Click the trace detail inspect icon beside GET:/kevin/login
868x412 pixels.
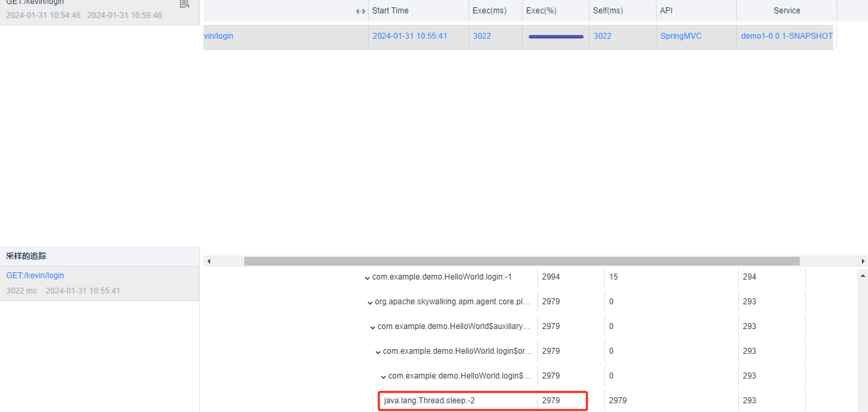(184, 4)
